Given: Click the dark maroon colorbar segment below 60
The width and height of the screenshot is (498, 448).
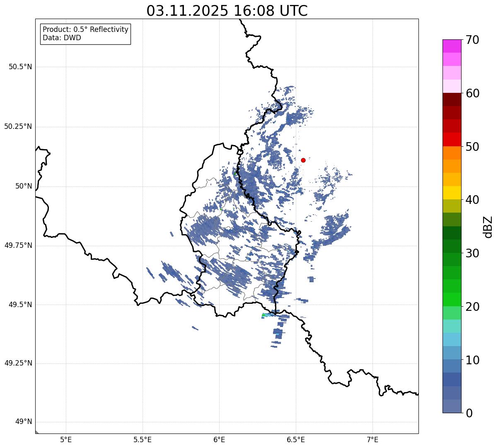Looking at the screenshot, I should click(x=452, y=99).
